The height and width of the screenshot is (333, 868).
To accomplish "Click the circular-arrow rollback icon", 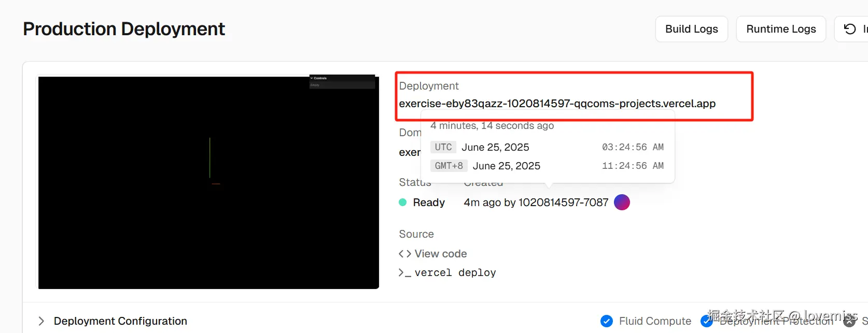I will (x=850, y=29).
